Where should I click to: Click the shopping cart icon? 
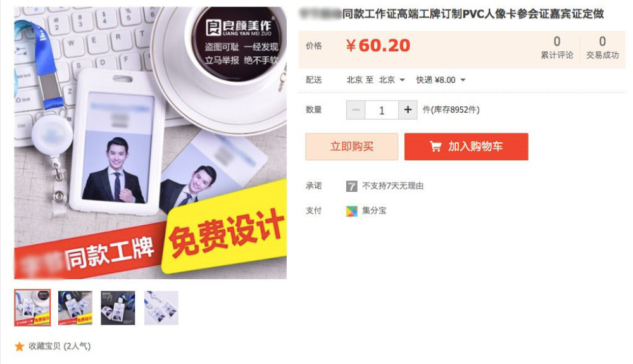pos(436,146)
